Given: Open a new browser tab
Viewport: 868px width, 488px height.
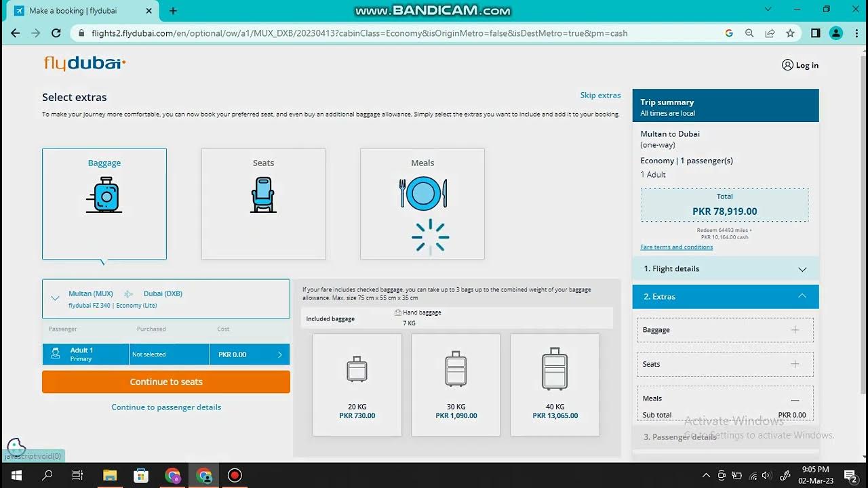Looking at the screenshot, I should click(x=173, y=11).
